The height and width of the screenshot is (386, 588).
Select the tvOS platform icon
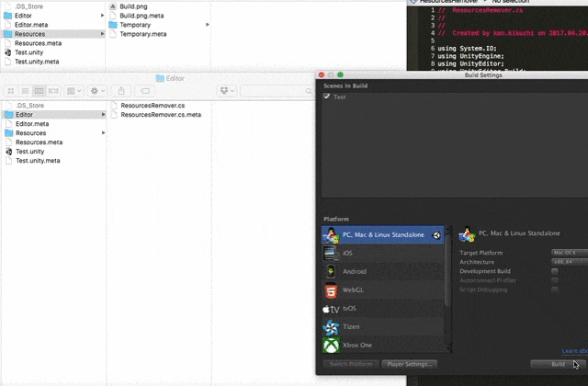pyautogui.click(x=331, y=309)
